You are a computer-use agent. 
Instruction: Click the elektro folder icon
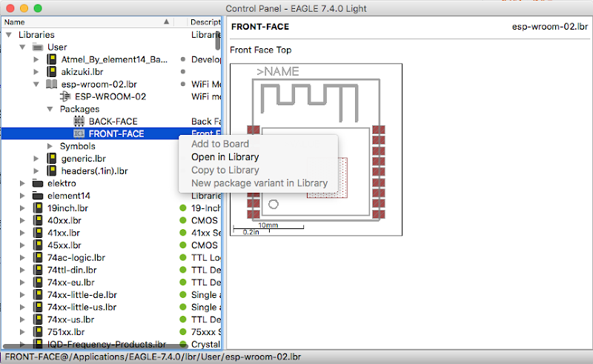click(38, 184)
